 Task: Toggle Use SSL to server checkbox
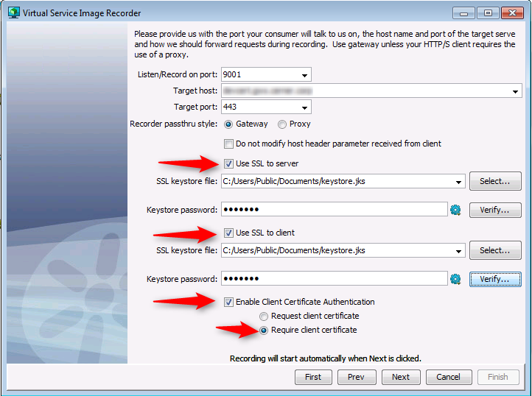coord(228,163)
